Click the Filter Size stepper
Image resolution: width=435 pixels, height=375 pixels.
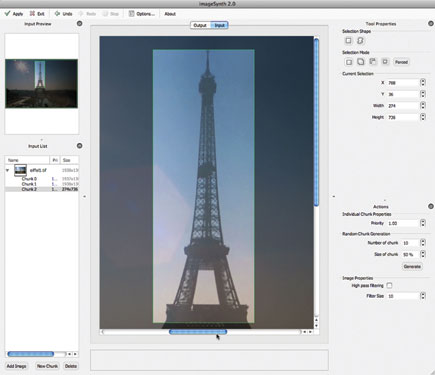[423, 296]
